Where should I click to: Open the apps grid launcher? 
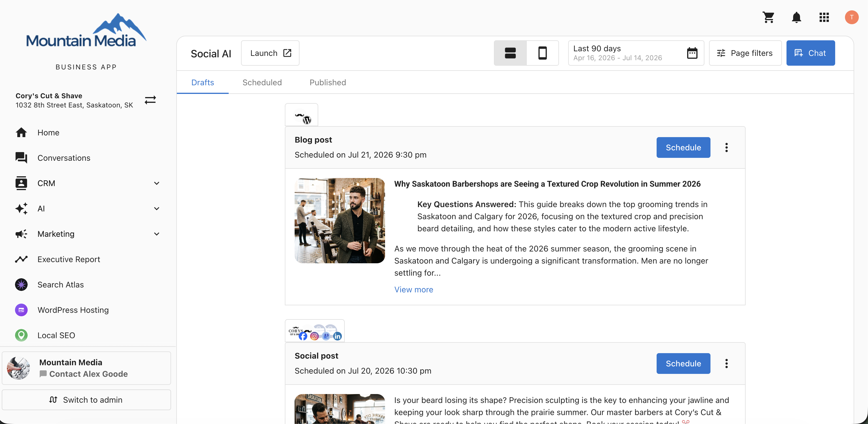pyautogui.click(x=824, y=17)
